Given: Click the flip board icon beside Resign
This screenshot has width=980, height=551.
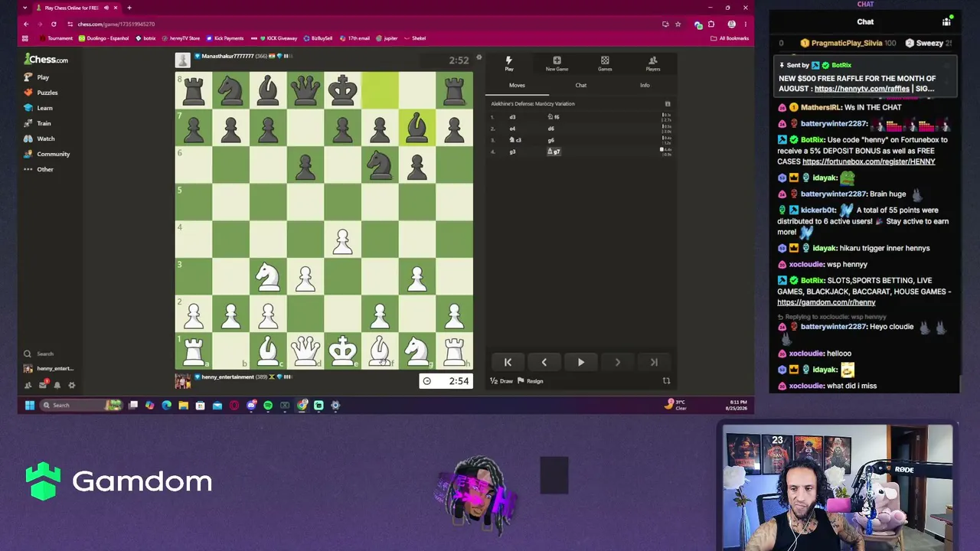Looking at the screenshot, I should click(666, 381).
